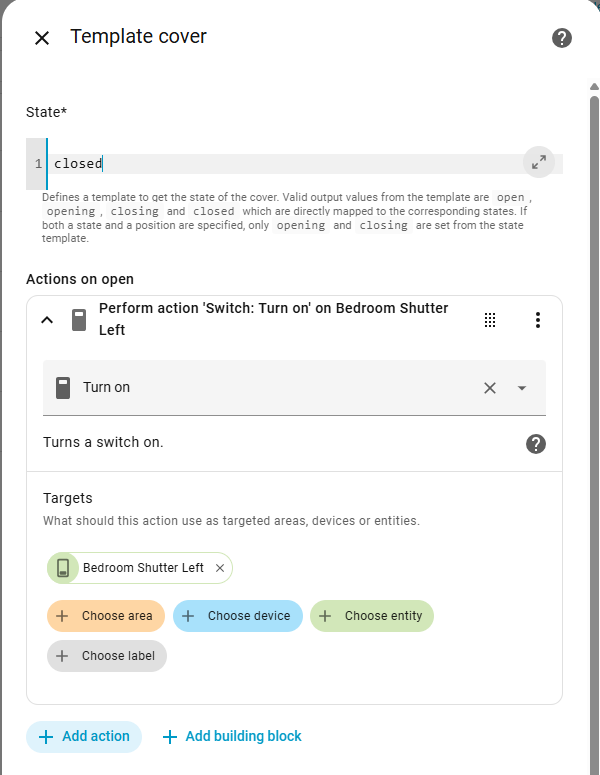The width and height of the screenshot is (600, 775).
Task: Click Choose device target button
Action: pos(237,616)
